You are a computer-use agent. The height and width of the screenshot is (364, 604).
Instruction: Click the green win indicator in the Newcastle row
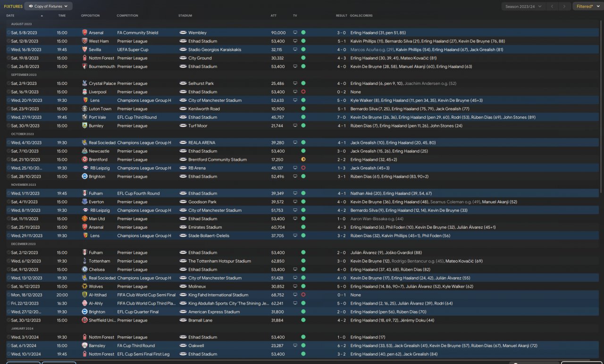click(x=303, y=151)
